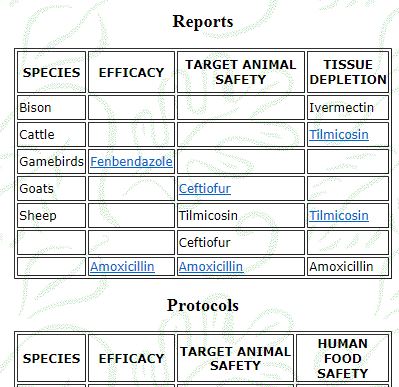Click the Protocols heading

(x=203, y=305)
